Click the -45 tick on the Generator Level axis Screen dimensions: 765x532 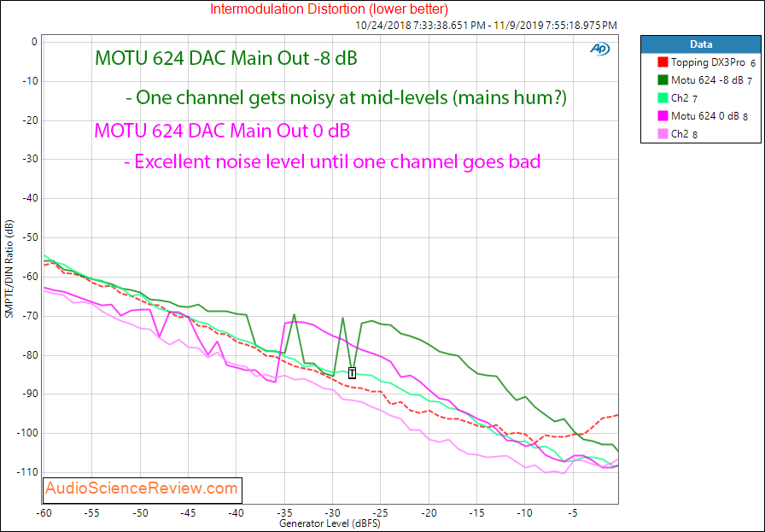click(x=188, y=513)
